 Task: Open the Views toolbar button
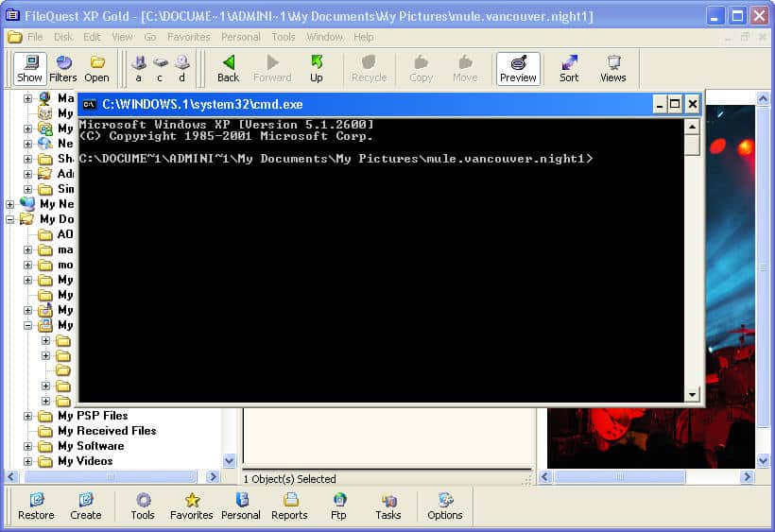[x=613, y=68]
